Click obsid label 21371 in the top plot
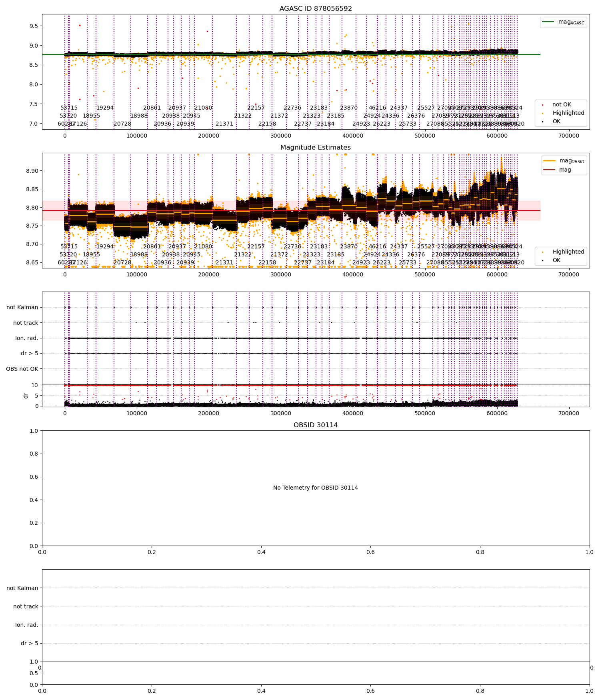600x700 pixels. (224, 124)
